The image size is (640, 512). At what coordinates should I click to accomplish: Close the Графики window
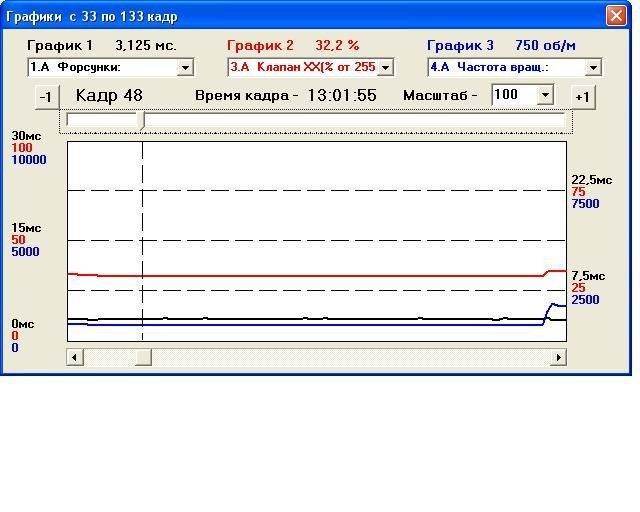pyautogui.click(x=615, y=16)
